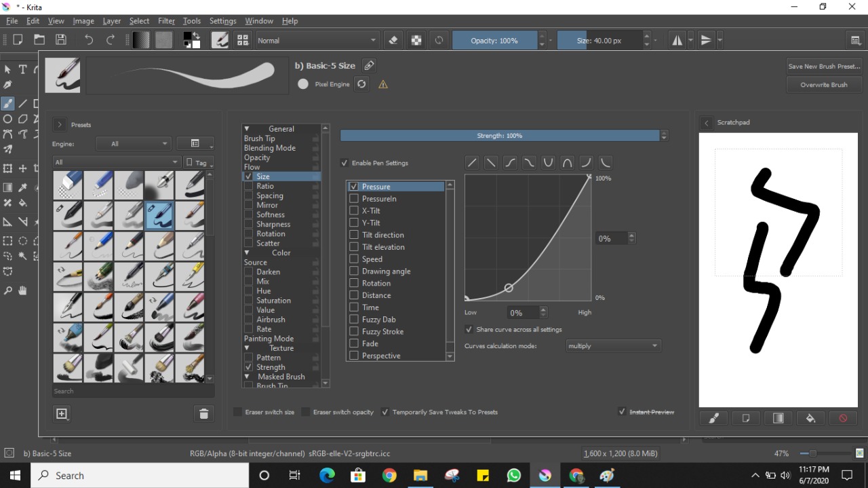The height and width of the screenshot is (488, 868).
Task: Select the Pan hand tool
Action: (x=22, y=290)
